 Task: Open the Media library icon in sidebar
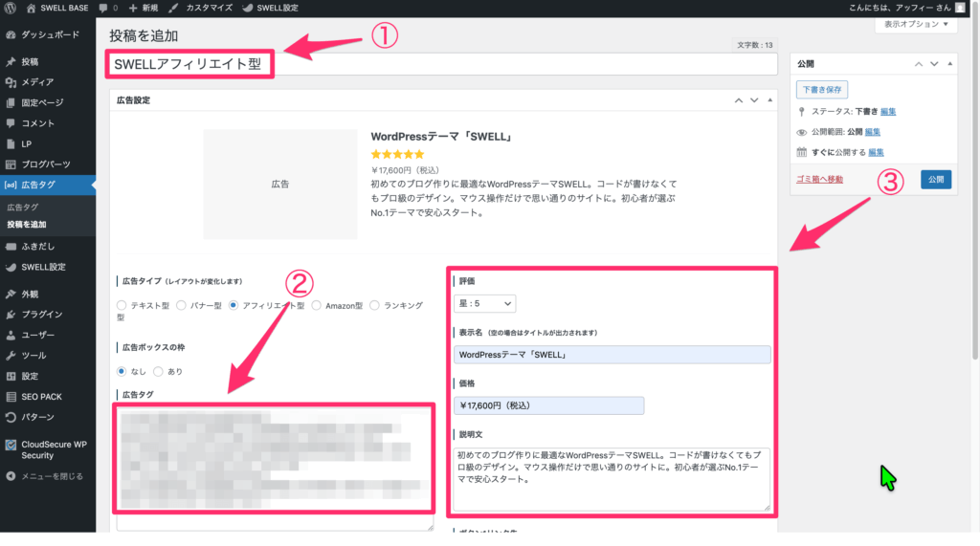click(11, 82)
